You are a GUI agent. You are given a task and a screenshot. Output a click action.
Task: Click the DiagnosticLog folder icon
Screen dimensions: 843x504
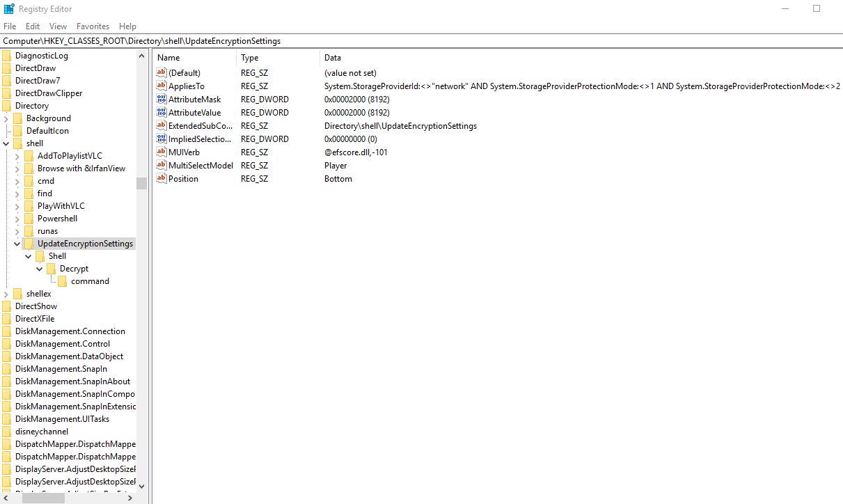pos(6,56)
